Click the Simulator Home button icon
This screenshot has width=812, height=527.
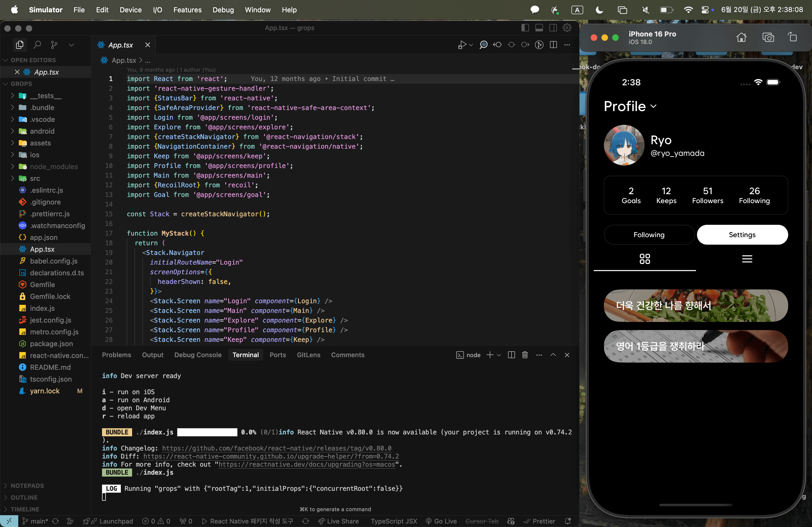741,37
